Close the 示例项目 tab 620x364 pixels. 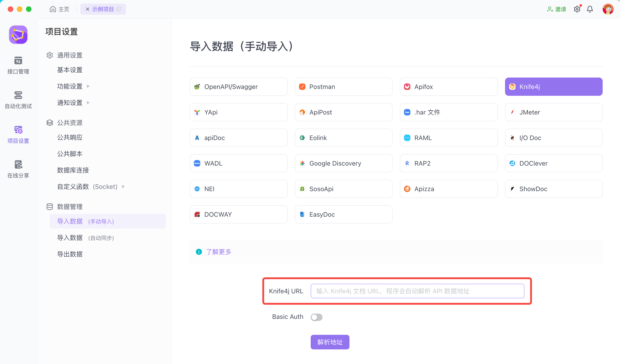[x=87, y=9]
